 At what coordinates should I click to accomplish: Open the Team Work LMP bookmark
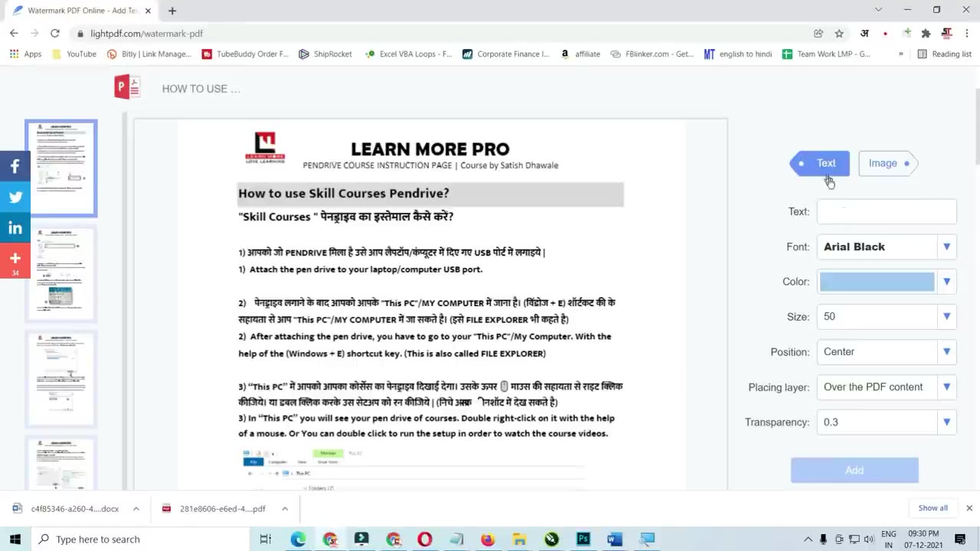click(x=826, y=54)
